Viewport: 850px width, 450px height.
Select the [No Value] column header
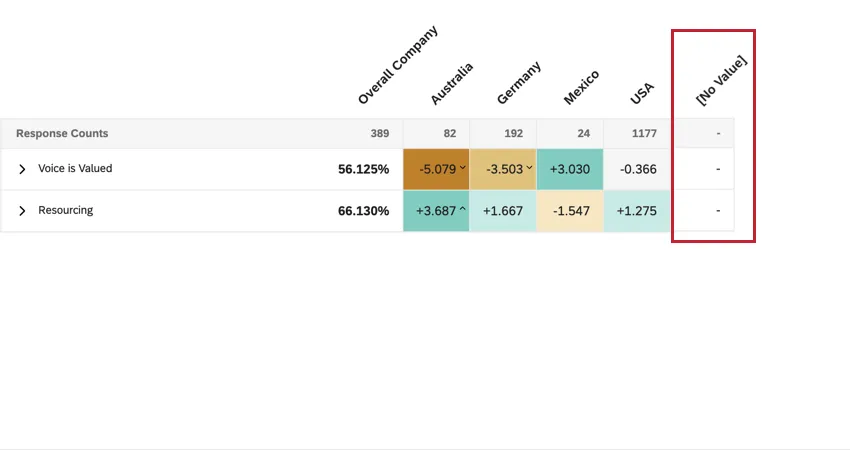click(x=721, y=80)
